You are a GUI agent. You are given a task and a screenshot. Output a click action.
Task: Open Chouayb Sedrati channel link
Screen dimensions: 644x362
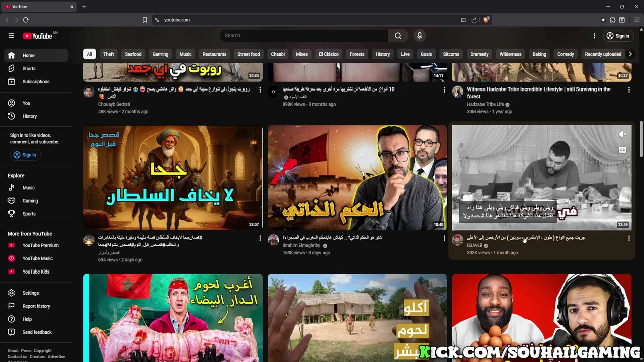point(114,104)
